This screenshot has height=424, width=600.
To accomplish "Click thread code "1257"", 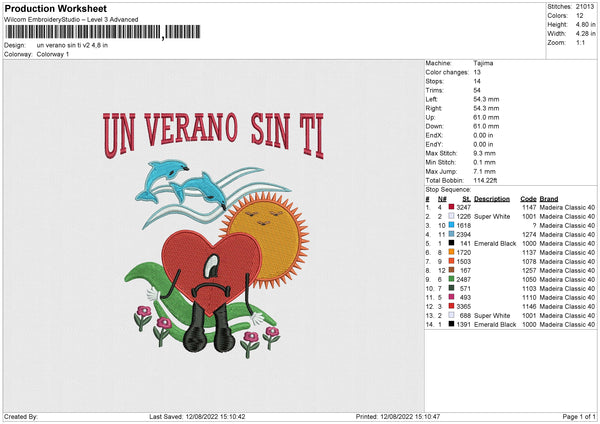I will (x=529, y=270).
